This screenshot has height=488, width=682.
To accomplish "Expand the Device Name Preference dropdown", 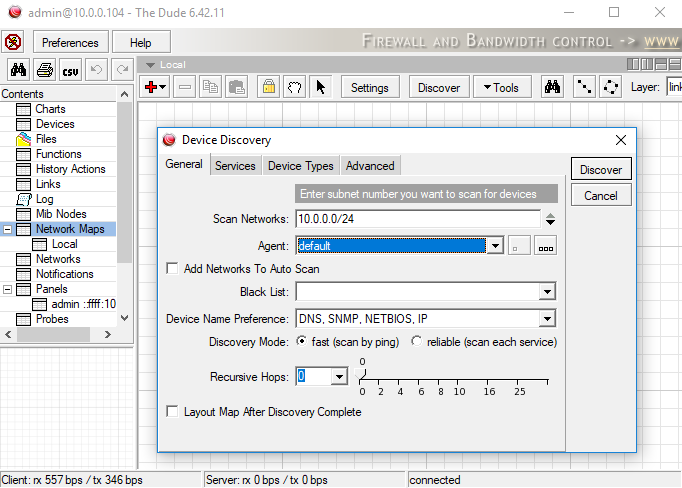I will pos(546,319).
